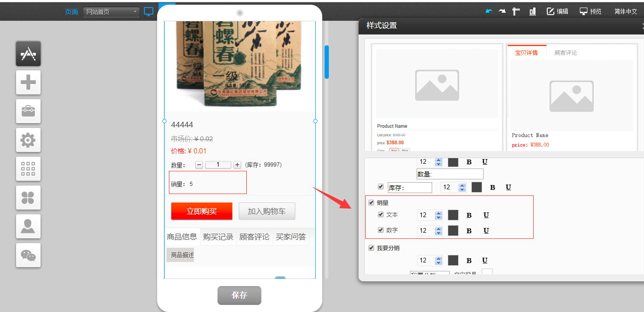Uncheck the 销量 checkbox
This screenshot has height=312, width=644.
371,202
